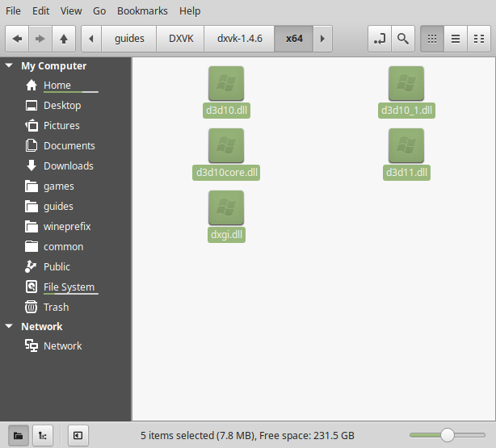
Task: Select the d3d10.dll file icon
Action: (226, 83)
